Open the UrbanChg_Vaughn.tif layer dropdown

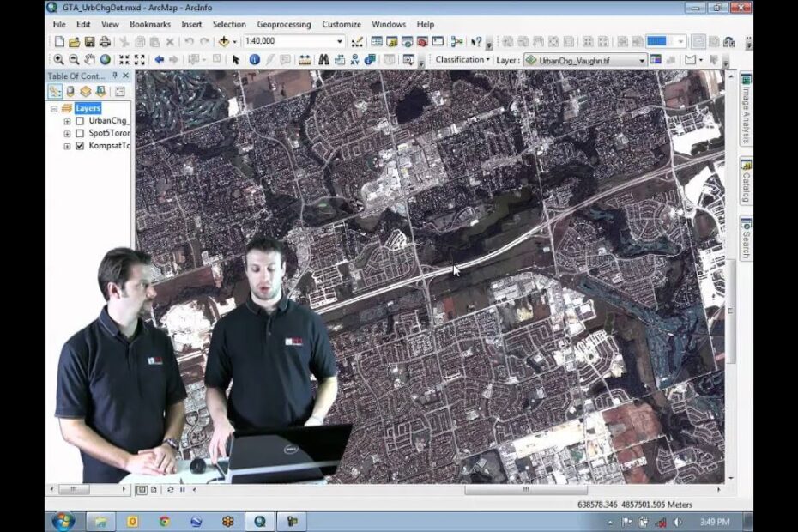point(641,61)
